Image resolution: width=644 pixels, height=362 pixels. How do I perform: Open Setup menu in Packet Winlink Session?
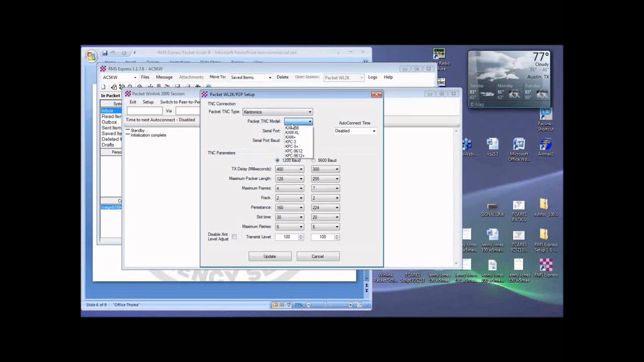point(148,102)
